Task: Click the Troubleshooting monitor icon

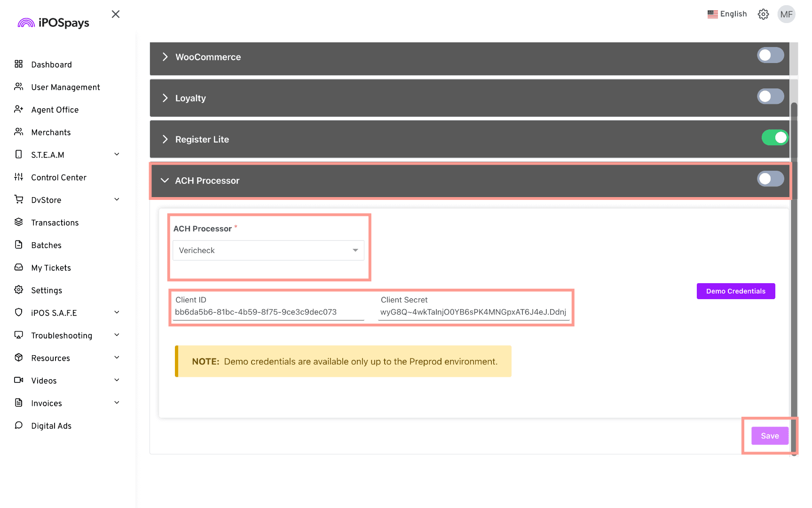Action: click(19, 335)
